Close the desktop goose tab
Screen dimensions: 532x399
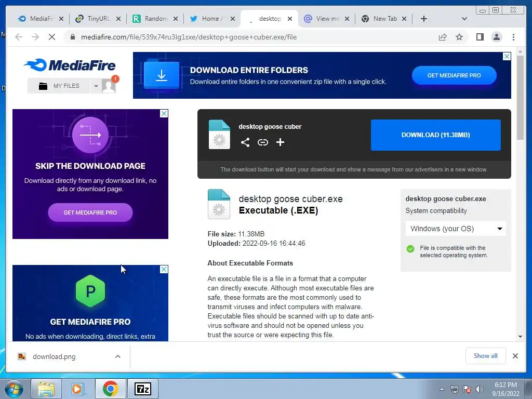pos(290,19)
